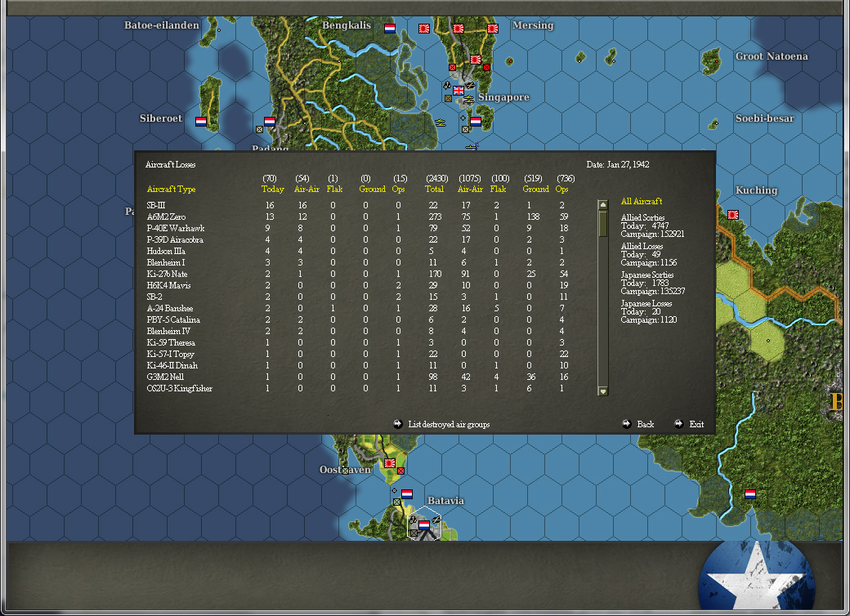850x616 pixels.
Task: Click the arrow icon next to Exit
Action: [678, 424]
